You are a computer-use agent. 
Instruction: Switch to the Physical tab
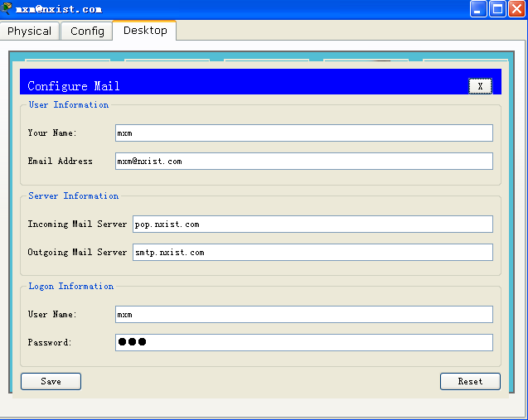coord(29,31)
